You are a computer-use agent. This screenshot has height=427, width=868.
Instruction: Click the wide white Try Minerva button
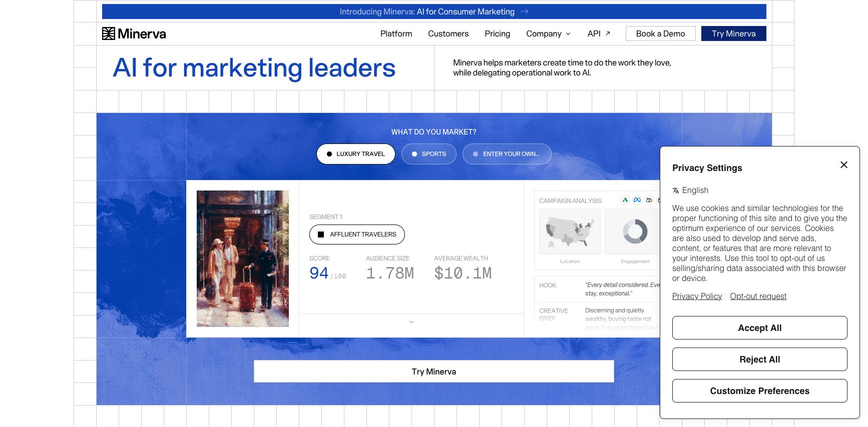(x=433, y=371)
